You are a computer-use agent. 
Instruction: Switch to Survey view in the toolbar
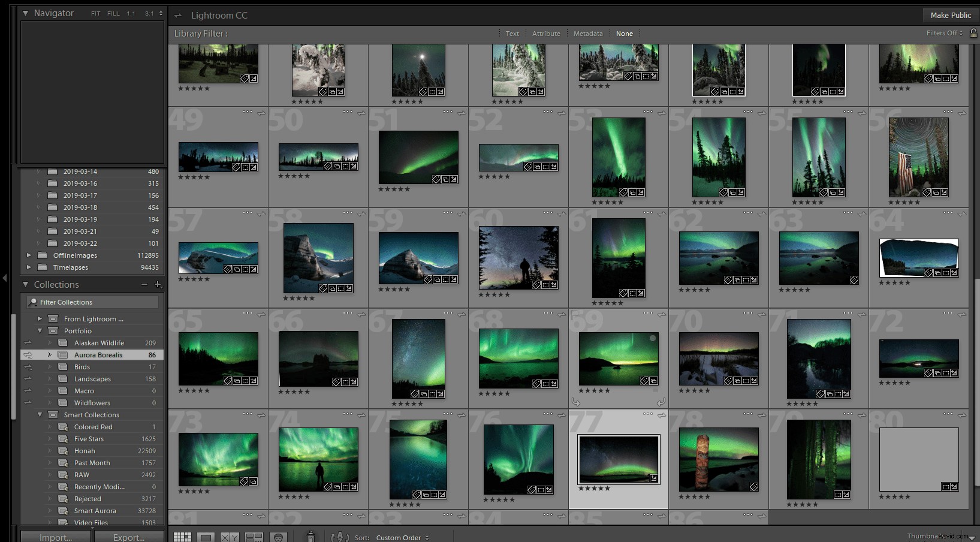pyautogui.click(x=254, y=537)
